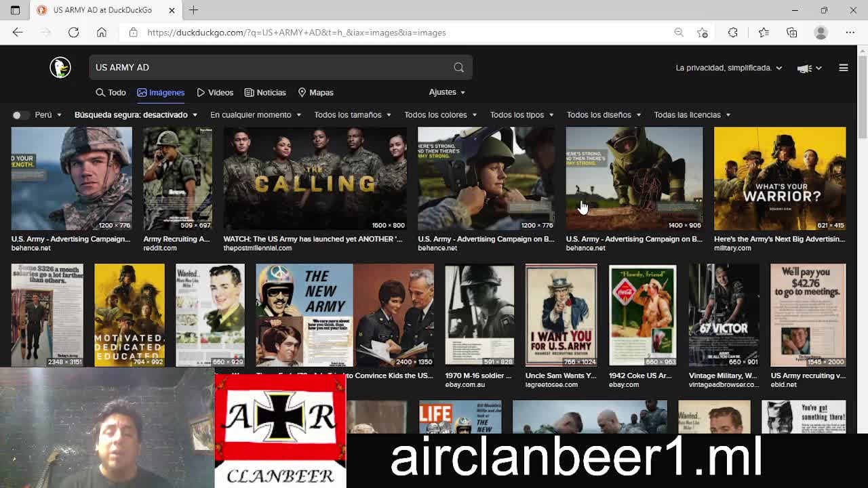This screenshot has height=488, width=868.
Task: Open En cualquier momento time filter
Action: [x=255, y=115]
